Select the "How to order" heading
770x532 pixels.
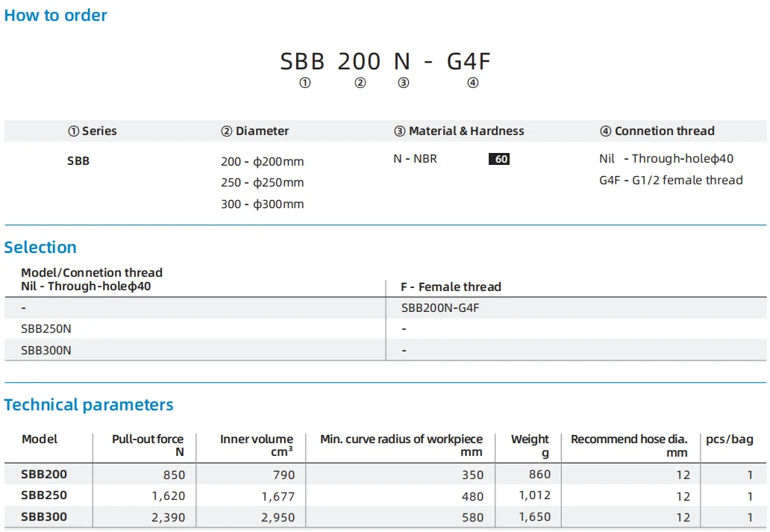pos(56,15)
